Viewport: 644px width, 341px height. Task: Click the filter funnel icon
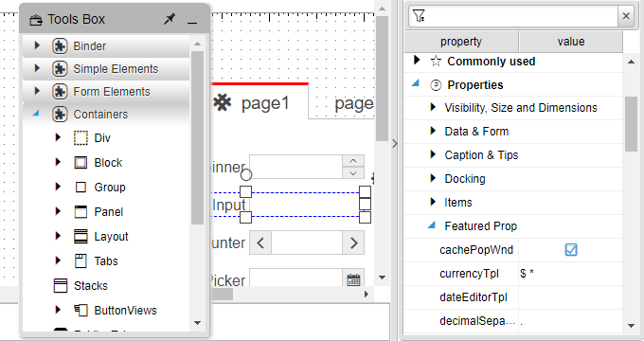(419, 16)
